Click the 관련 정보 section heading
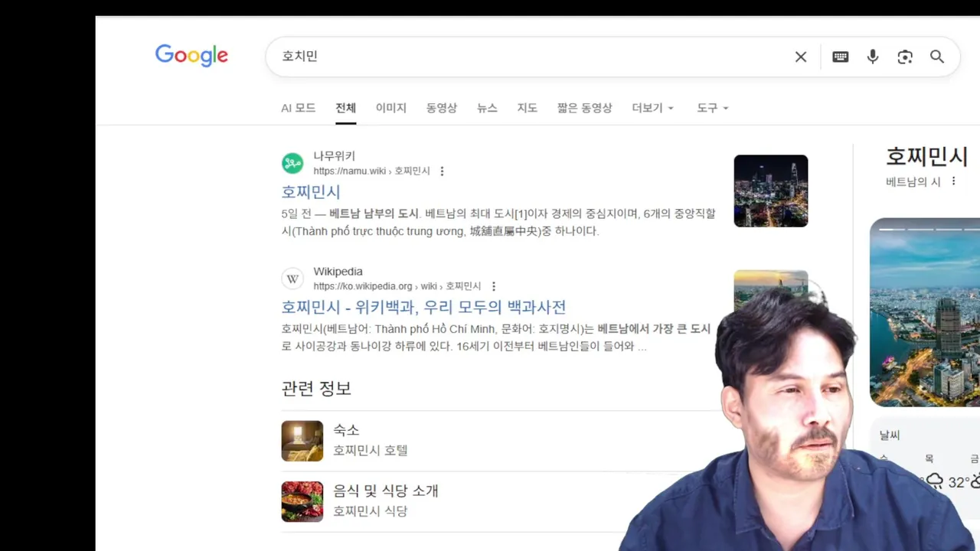The height and width of the screenshot is (551, 980). tap(316, 389)
